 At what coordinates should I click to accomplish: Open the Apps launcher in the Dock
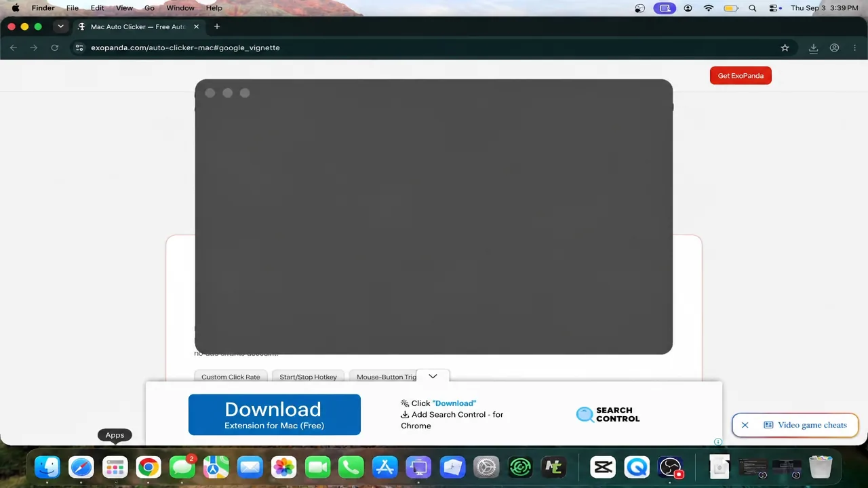click(x=115, y=467)
